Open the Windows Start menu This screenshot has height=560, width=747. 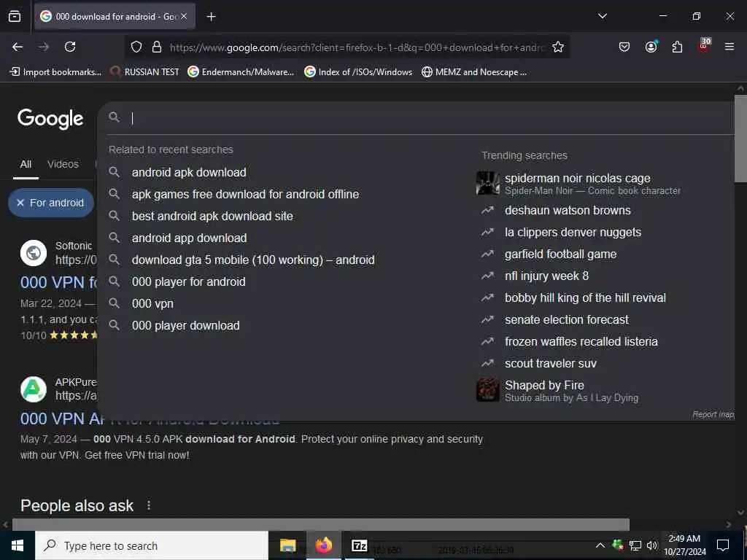tap(18, 545)
